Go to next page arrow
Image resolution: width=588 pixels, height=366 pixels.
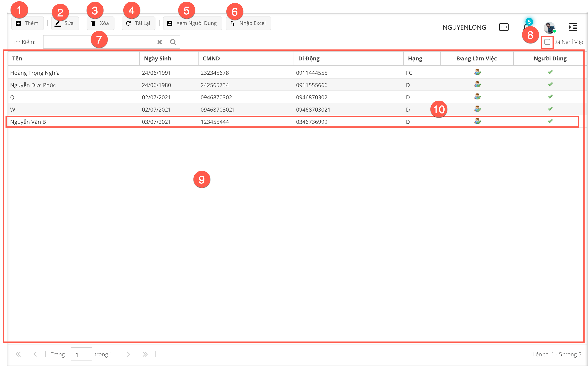(128, 354)
